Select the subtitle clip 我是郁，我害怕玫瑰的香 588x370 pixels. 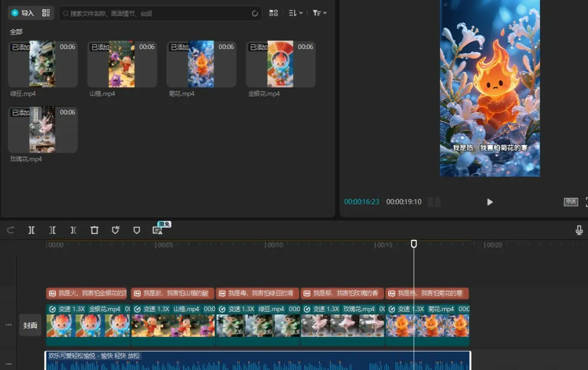pyautogui.click(x=342, y=293)
